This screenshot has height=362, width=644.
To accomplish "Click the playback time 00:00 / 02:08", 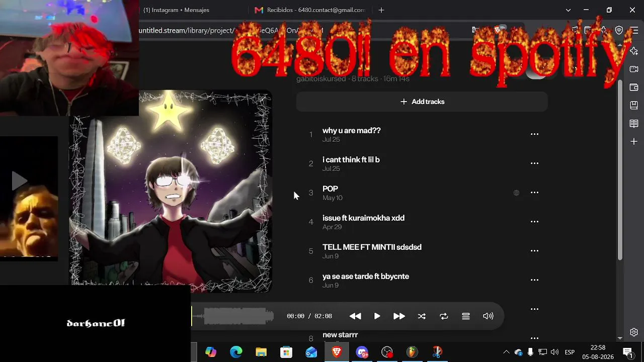I will pyautogui.click(x=309, y=316).
